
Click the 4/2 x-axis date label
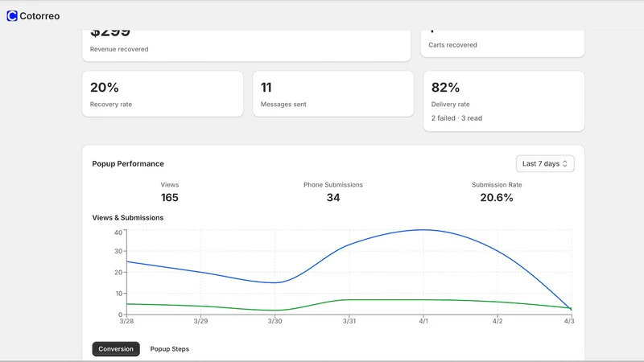[x=497, y=321]
